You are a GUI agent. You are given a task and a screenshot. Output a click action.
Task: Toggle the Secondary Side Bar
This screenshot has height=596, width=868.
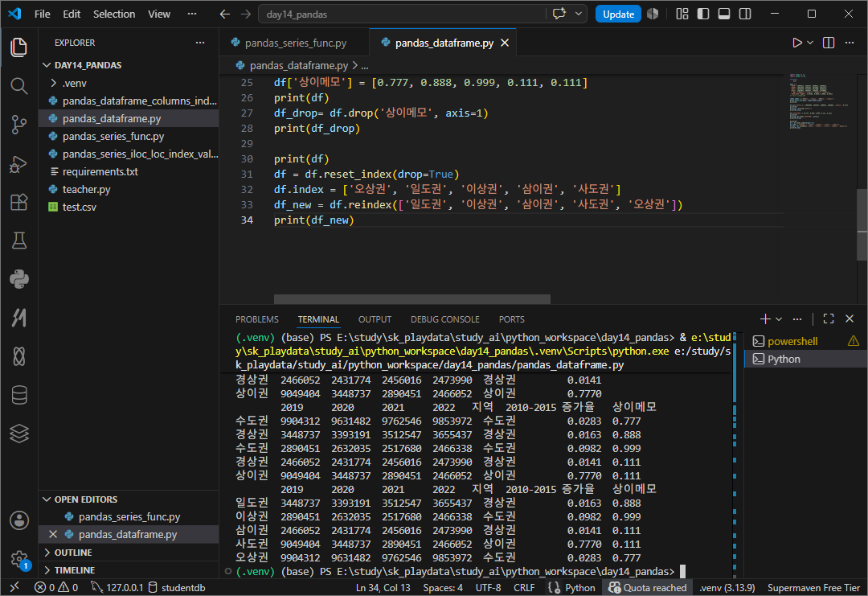745,14
